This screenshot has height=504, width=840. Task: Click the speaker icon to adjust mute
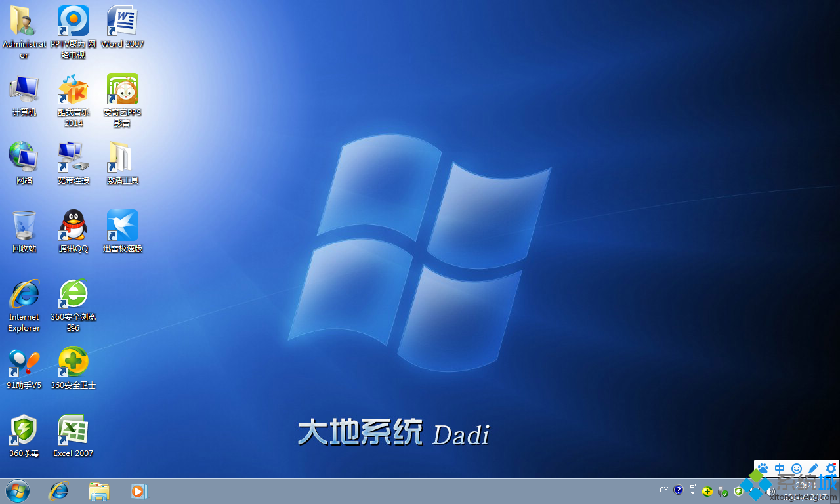click(x=770, y=490)
